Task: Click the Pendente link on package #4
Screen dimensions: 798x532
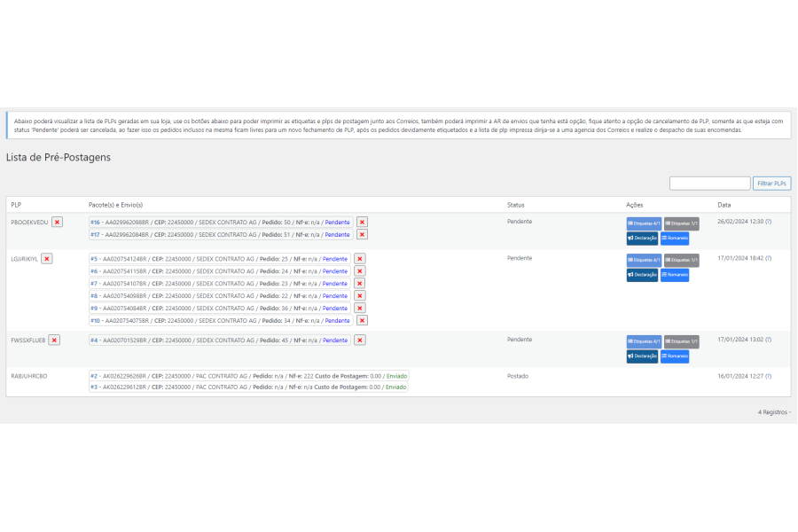Action: (335, 340)
